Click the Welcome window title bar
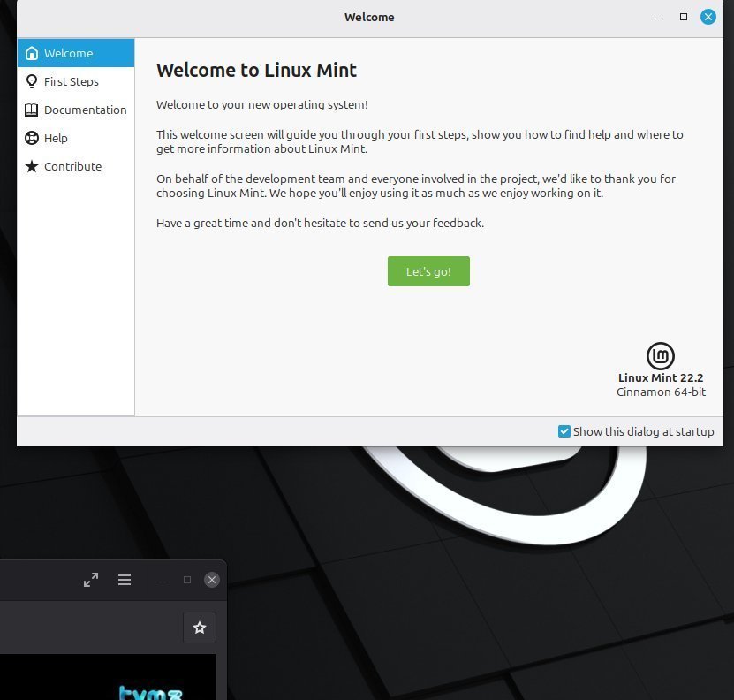This screenshot has width=734, height=700. (x=369, y=17)
